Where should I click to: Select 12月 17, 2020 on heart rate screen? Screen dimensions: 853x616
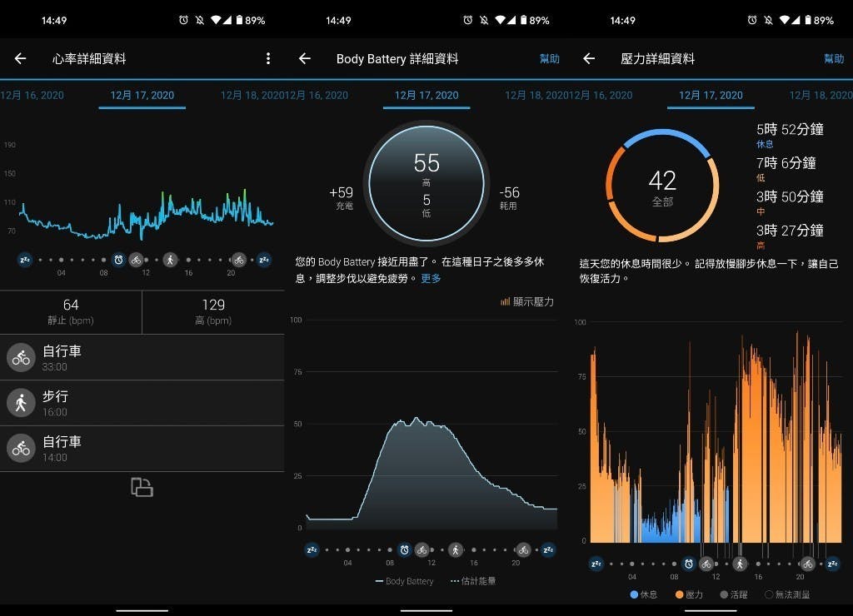(142, 95)
